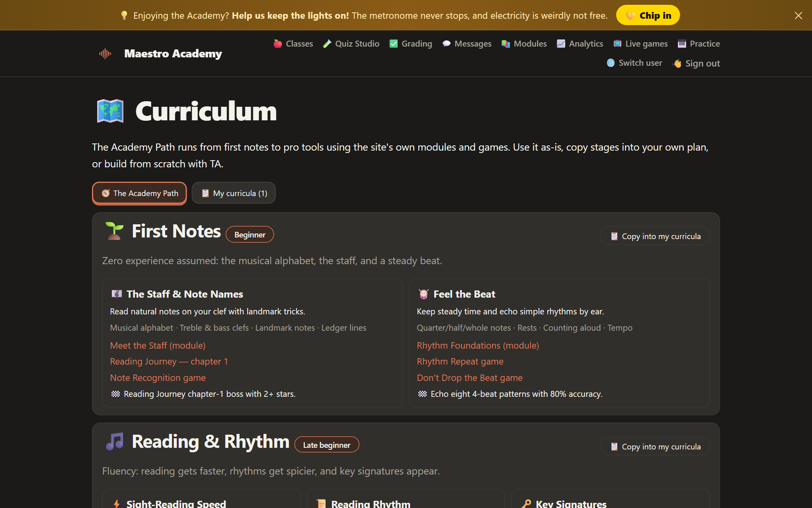Click the Feel the Beat card heading

point(464,294)
